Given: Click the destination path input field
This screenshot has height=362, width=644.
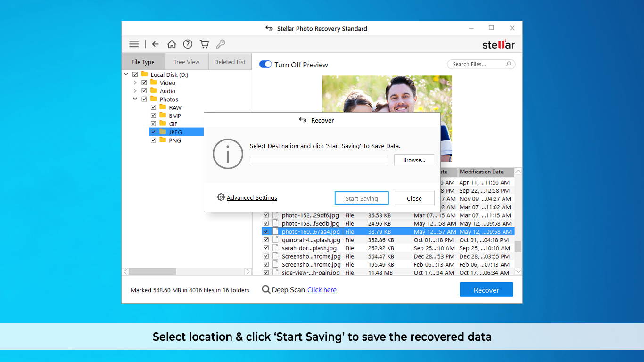Looking at the screenshot, I should [319, 160].
